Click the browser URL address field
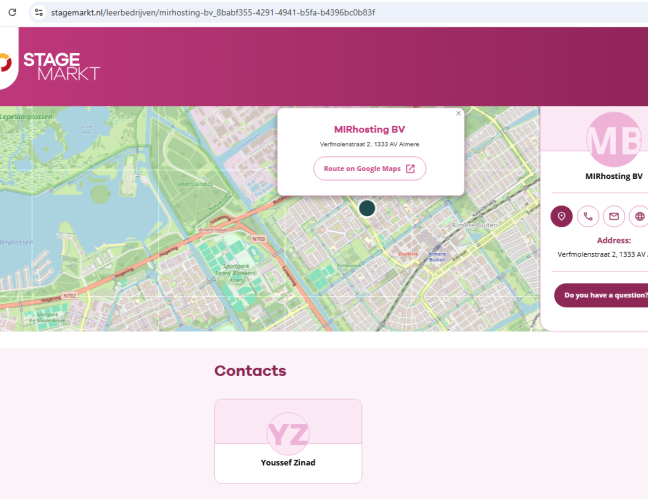 pos(300,12)
